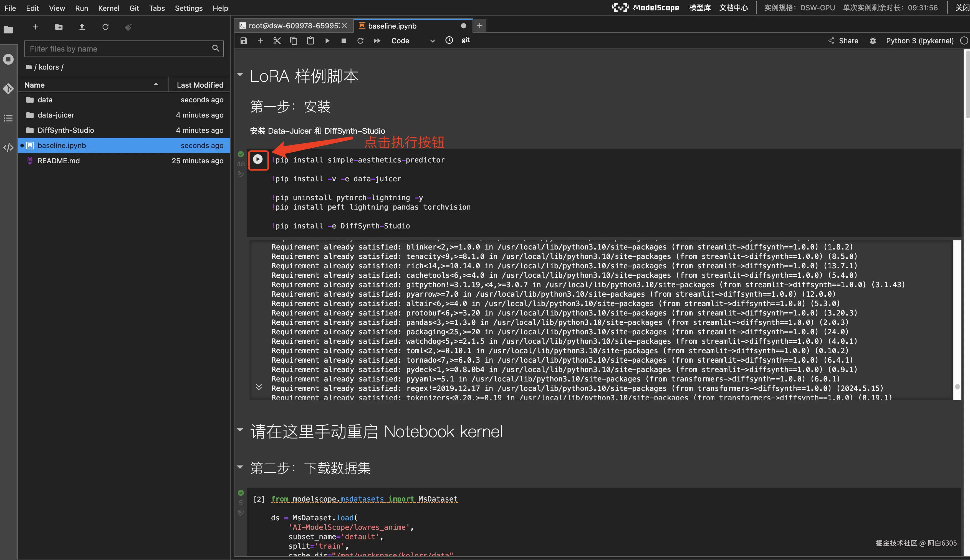Image resolution: width=970 pixels, height=560 pixels.
Task: Restart the kernel from notebook toolbar
Action: [360, 41]
